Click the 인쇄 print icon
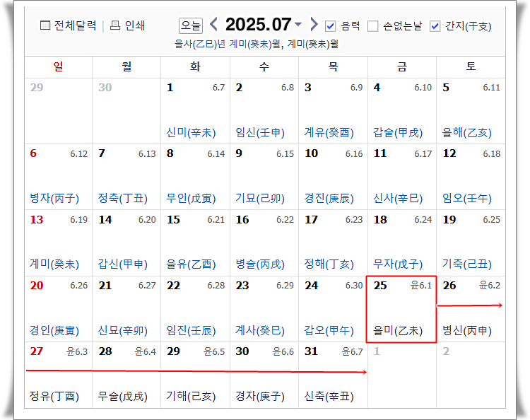The image size is (530, 420). click(115, 25)
